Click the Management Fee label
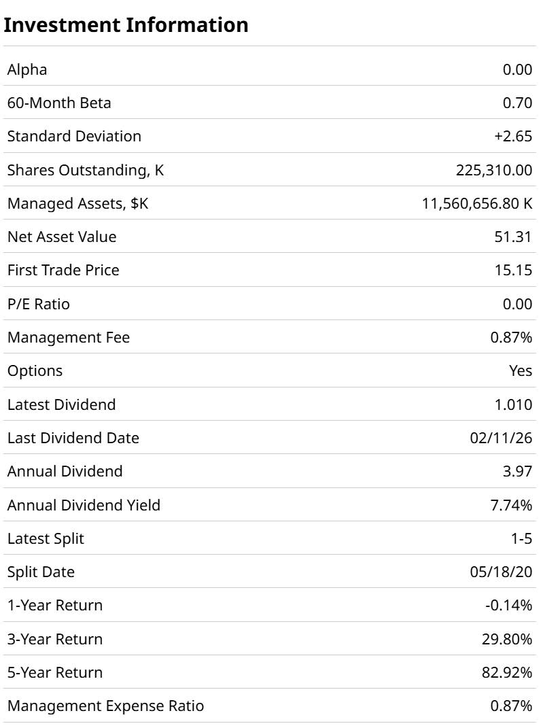 [68, 337]
